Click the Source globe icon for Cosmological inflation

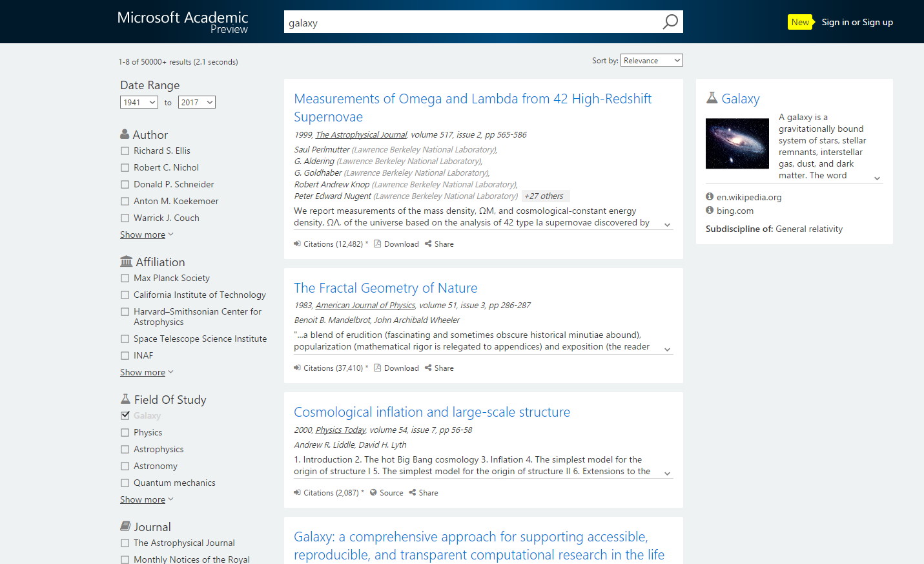click(x=373, y=493)
